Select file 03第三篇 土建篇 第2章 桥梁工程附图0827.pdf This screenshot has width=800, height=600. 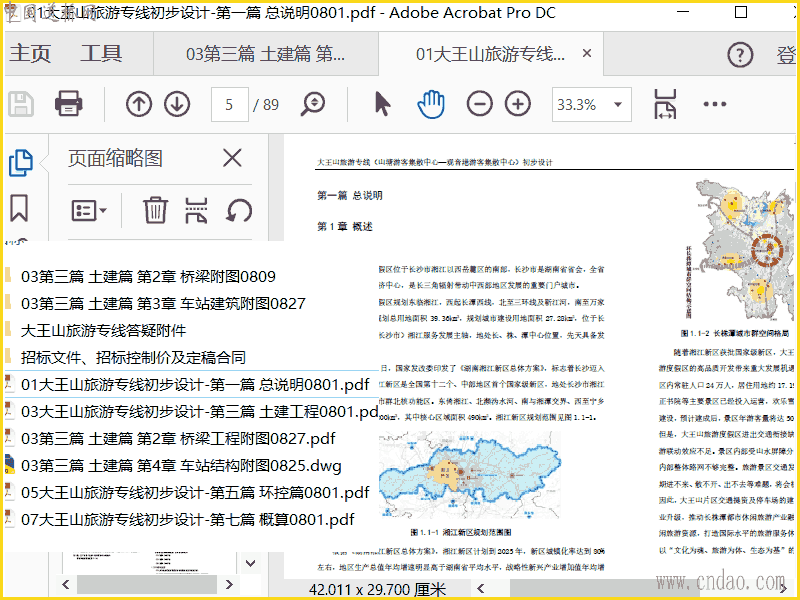(x=178, y=439)
